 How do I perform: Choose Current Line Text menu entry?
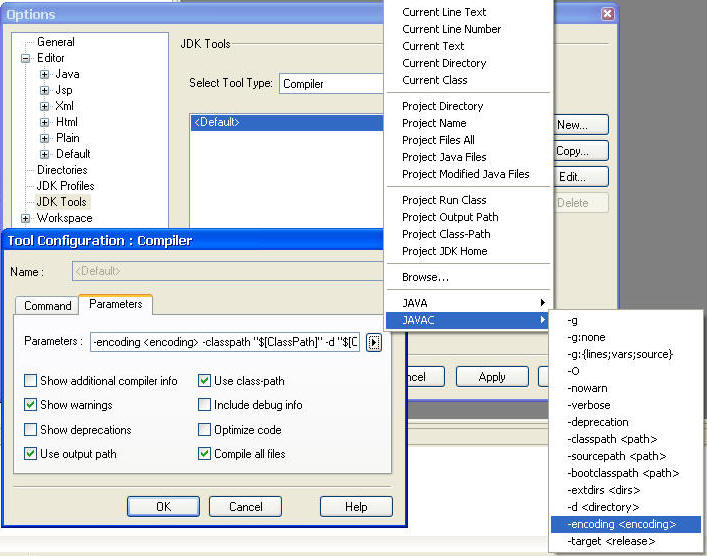click(x=469, y=12)
